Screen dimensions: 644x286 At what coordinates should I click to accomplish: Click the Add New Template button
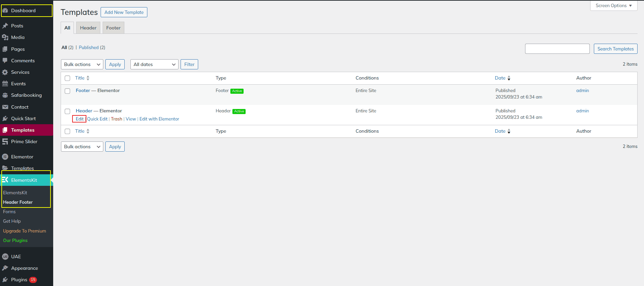pyautogui.click(x=124, y=12)
